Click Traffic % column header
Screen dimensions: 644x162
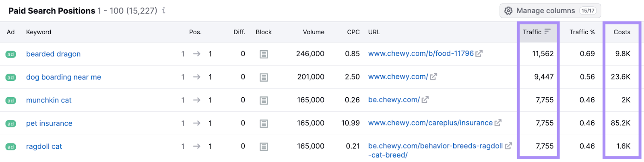(x=582, y=32)
